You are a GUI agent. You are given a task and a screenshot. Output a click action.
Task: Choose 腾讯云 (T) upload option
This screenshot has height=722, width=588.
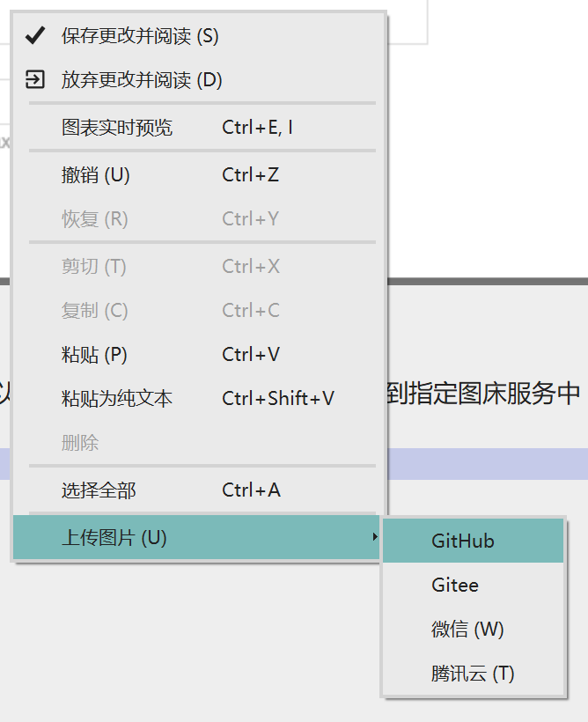tap(474, 674)
